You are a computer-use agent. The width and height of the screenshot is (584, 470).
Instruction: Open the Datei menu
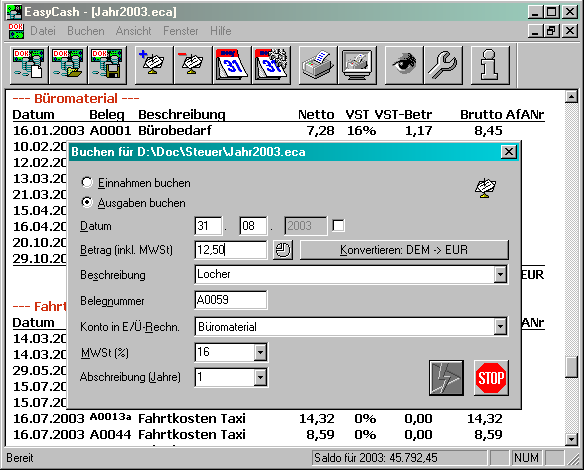pos(43,31)
